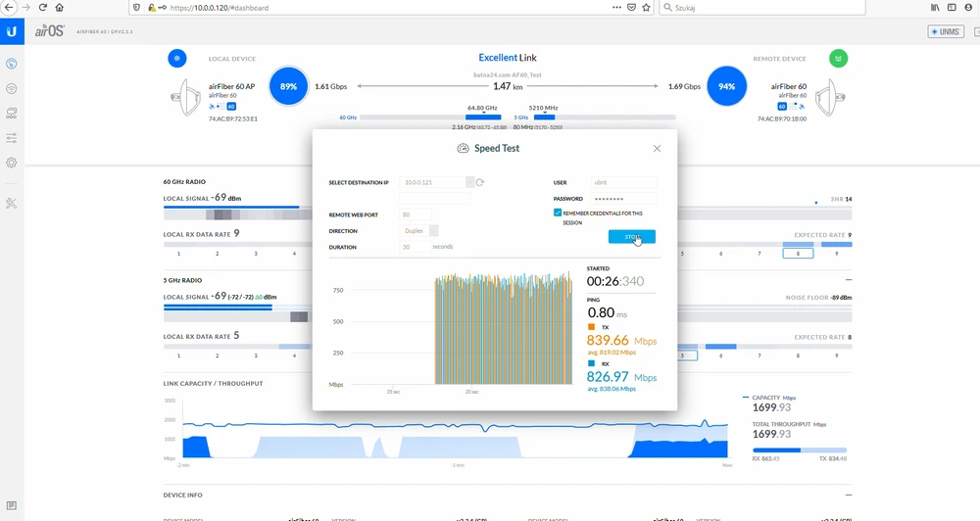Click the remote MAC address 74:AC:B9:70:18:00
This screenshot has width=980, height=521.
pos(782,118)
